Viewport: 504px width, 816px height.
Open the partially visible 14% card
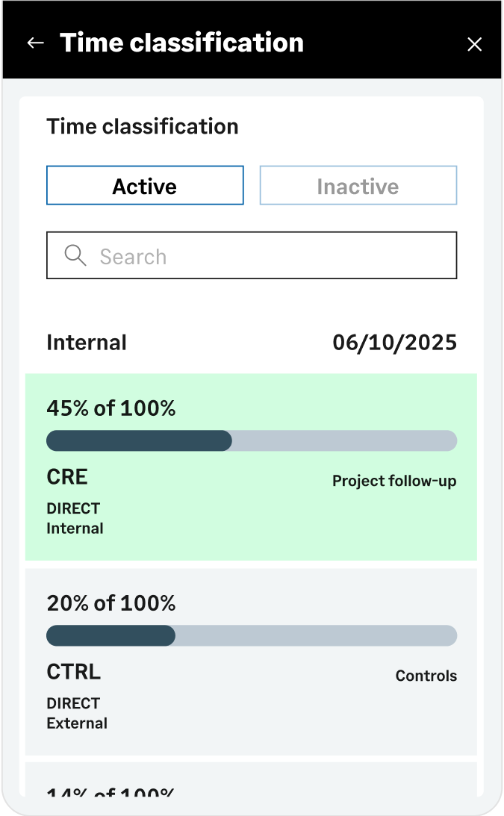(251, 779)
